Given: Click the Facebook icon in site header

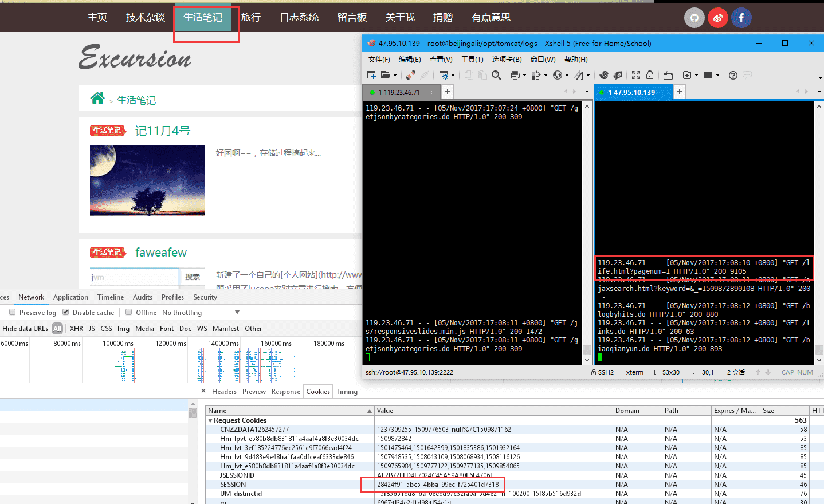Looking at the screenshot, I should 741,18.
